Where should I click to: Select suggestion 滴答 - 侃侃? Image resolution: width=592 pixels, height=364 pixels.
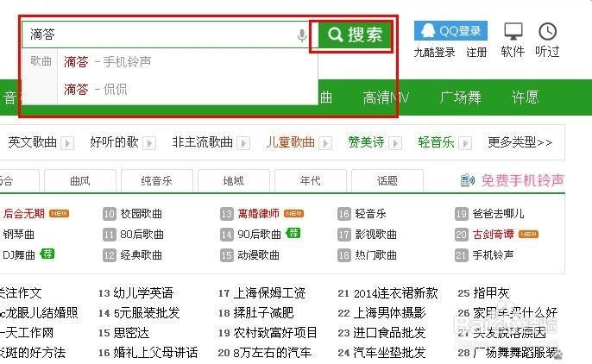(x=95, y=90)
